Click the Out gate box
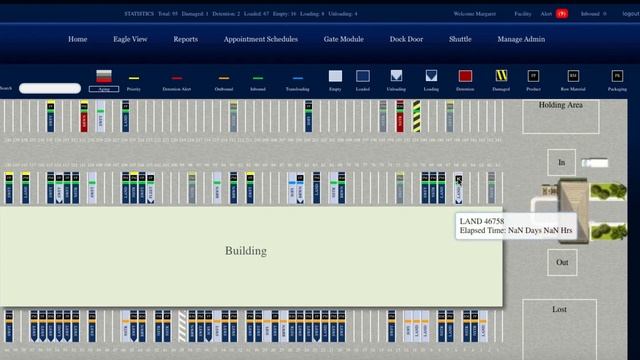The height and width of the screenshot is (360, 640). [562, 262]
